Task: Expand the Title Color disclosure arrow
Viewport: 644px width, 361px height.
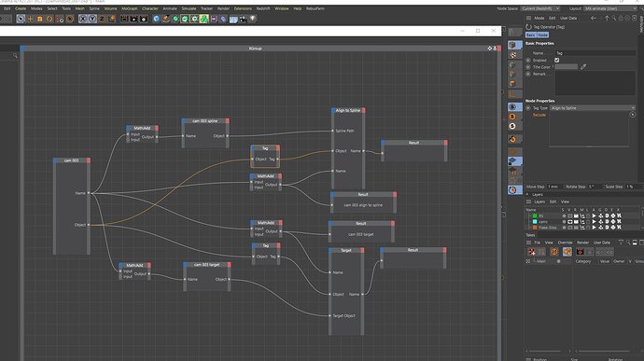Action: [553, 67]
